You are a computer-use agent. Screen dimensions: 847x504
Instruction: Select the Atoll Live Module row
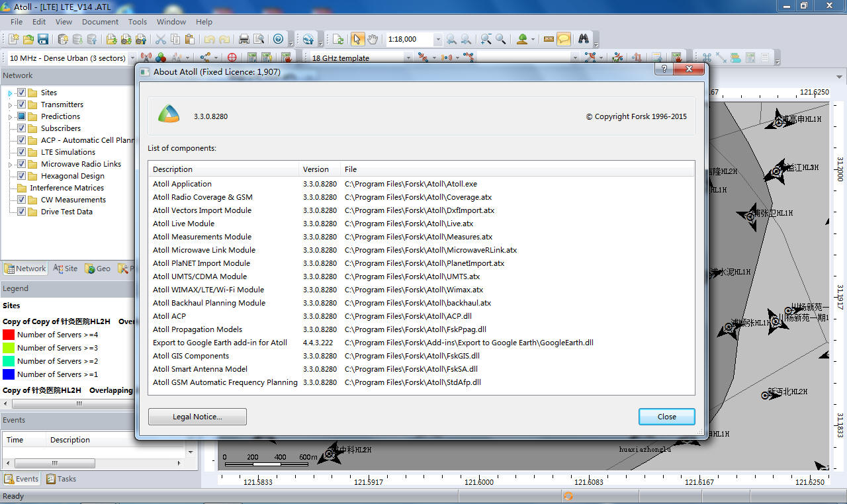click(422, 224)
